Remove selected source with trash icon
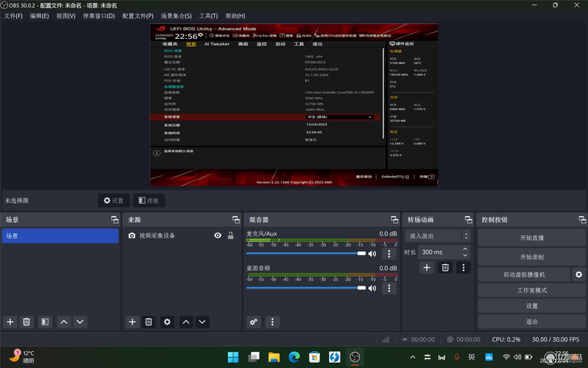 148,322
